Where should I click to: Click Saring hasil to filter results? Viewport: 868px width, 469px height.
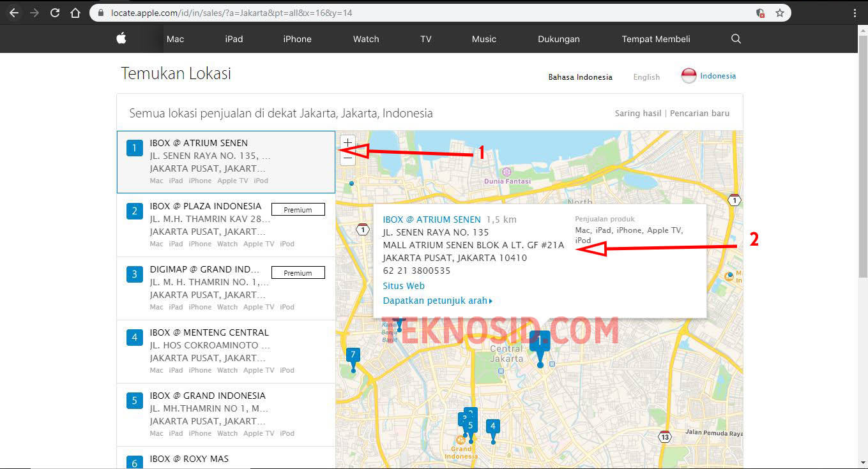click(x=638, y=113)
